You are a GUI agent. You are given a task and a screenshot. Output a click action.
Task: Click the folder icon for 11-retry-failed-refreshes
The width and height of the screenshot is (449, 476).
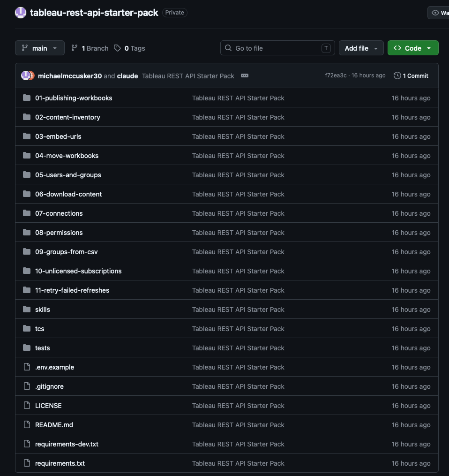coord(27,290)
